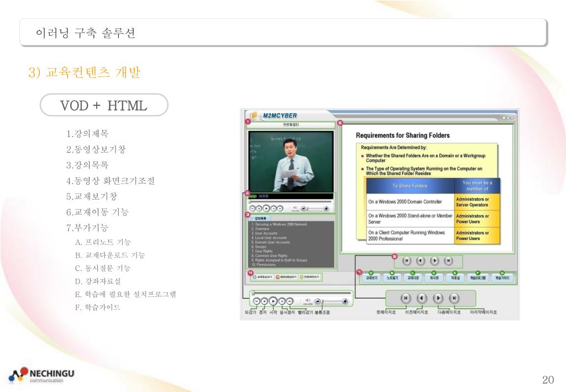Open 교재보기 in the extra-functions bar
This screenshot has width=566, height=392.
(371, 278)
